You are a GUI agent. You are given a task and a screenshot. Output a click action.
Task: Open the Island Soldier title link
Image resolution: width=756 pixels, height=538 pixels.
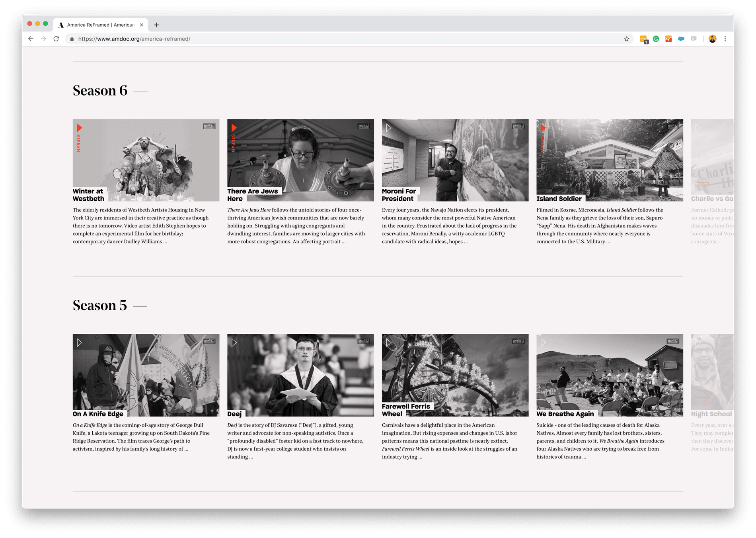click(559, 198)
